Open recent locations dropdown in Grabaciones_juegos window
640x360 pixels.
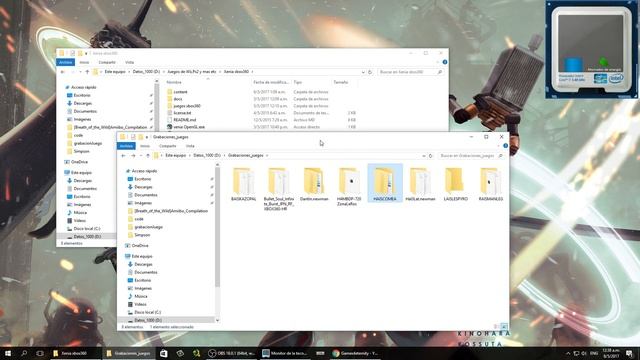pos(141,156)
